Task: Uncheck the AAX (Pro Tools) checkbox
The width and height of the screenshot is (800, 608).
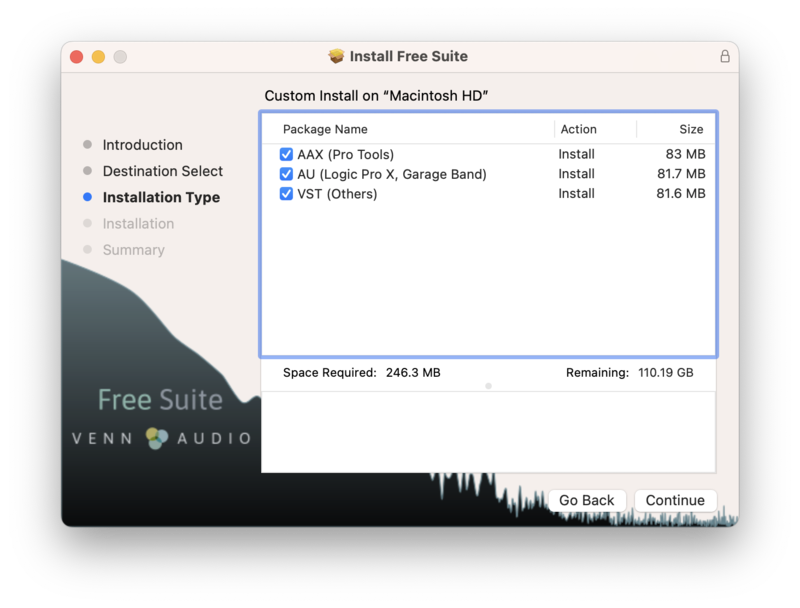Action: (x=287, y=155)
